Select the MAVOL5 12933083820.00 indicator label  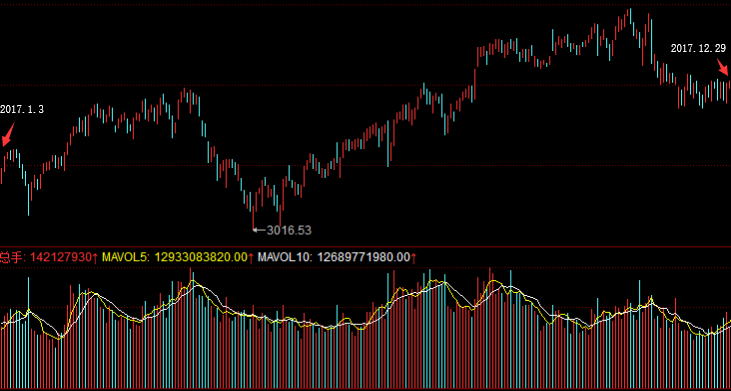point(177,257)
